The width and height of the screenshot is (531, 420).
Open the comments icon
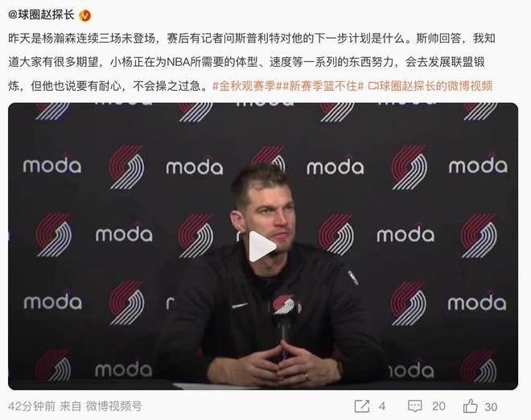[x=415, y=406]
